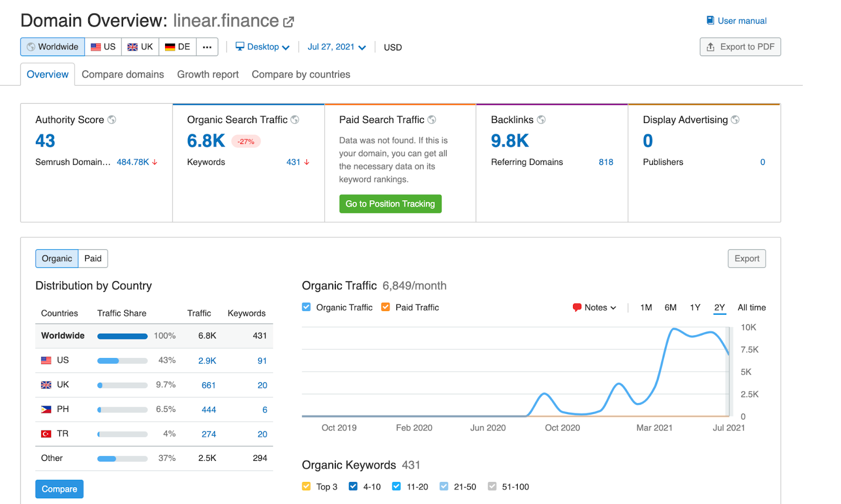The width and height of the screenshot is (841, 504).
Task: Click the Export button above the chart
Action: (747, 259)
